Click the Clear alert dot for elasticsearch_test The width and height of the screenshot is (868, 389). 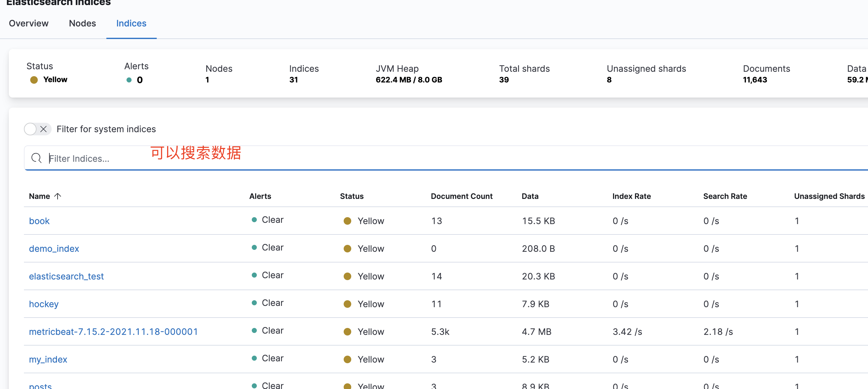[x=254, y=275]
